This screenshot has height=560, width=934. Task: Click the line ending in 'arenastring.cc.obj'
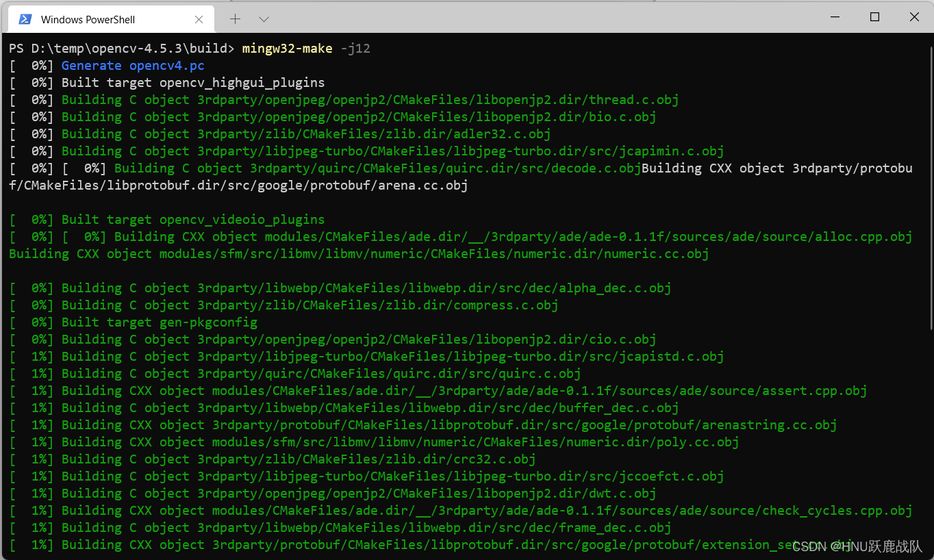[423, 425]
